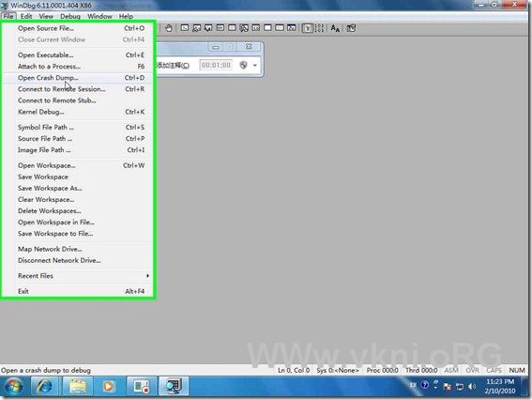The image size is (532, 400).
Task: Toggle Source mode on toolbar button
Action: 308,28
